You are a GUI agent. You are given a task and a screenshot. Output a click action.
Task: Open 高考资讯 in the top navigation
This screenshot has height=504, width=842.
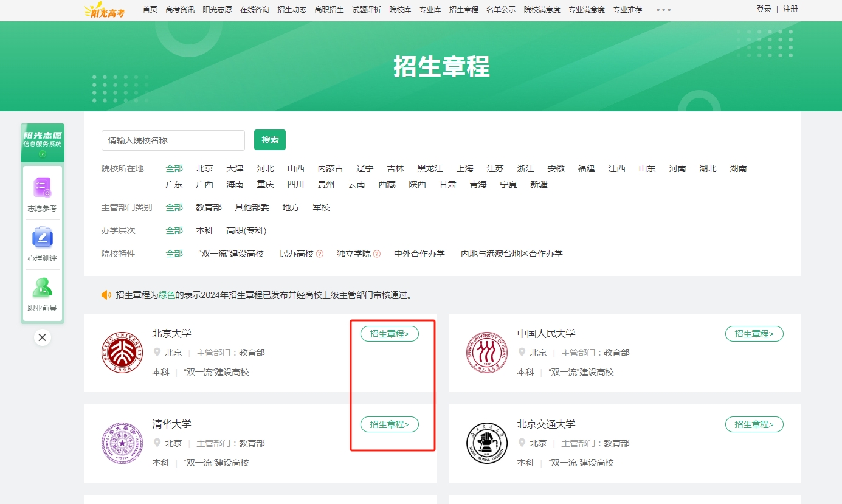(180, 9)
